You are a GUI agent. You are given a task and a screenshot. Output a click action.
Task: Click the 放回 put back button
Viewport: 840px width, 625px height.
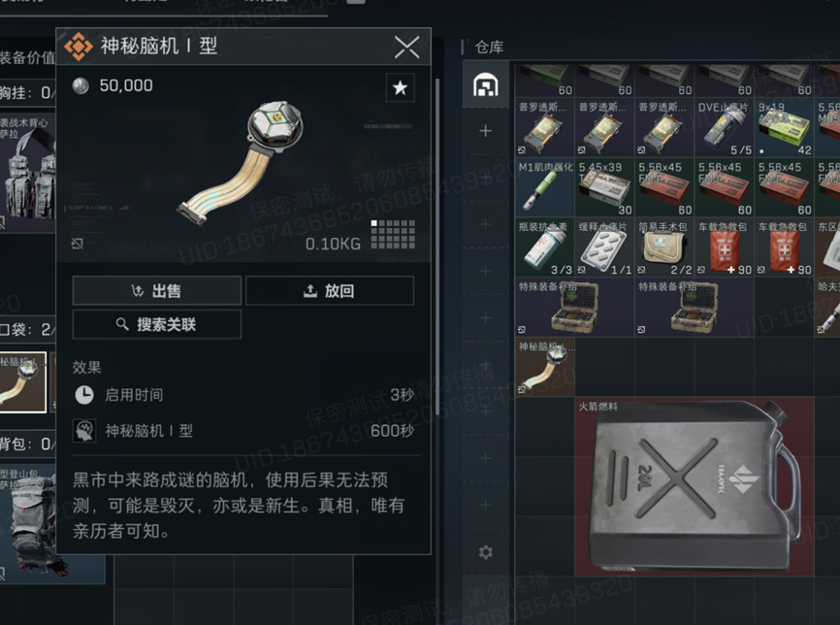330,290
